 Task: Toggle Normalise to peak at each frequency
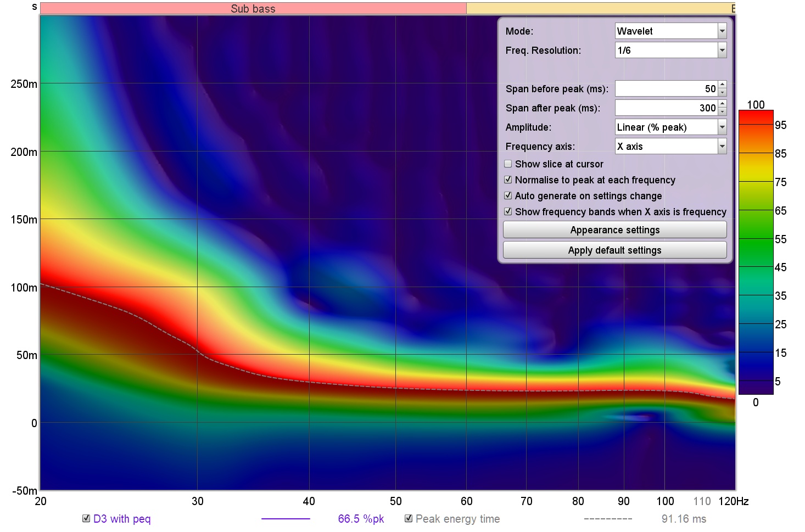click(508, 180)
